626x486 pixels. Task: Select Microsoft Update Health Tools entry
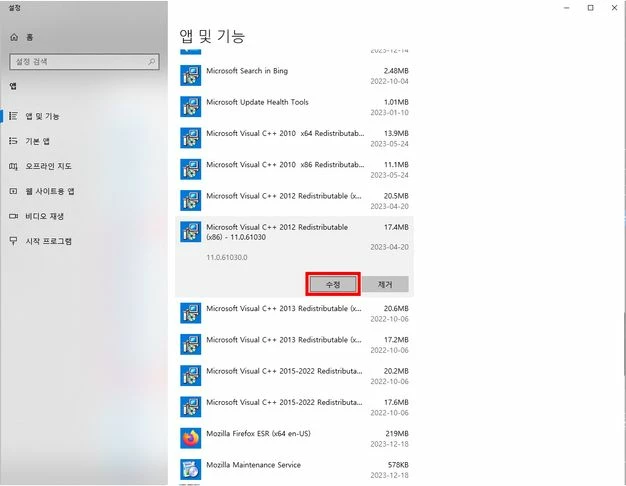click(x=294, y=107)
